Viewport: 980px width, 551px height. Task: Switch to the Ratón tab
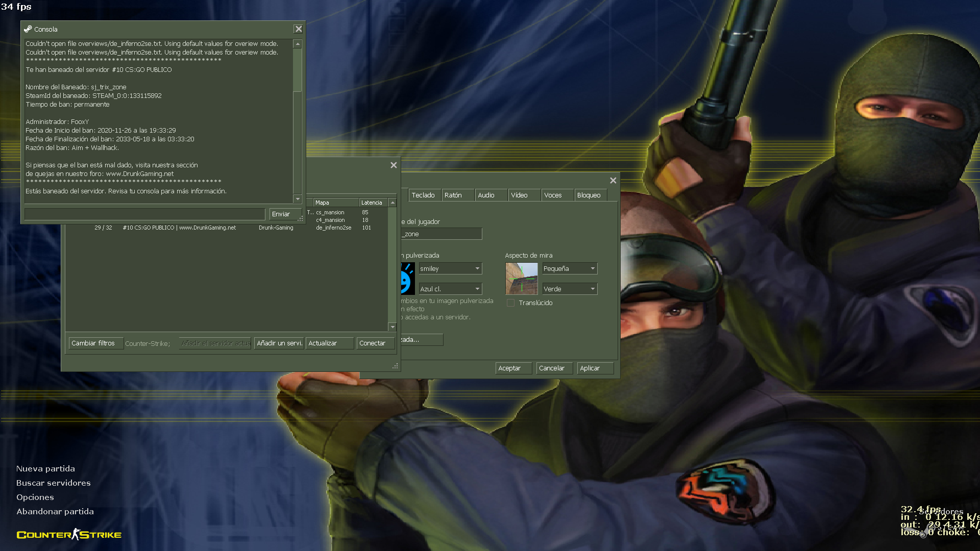click(x=457, y=195)
